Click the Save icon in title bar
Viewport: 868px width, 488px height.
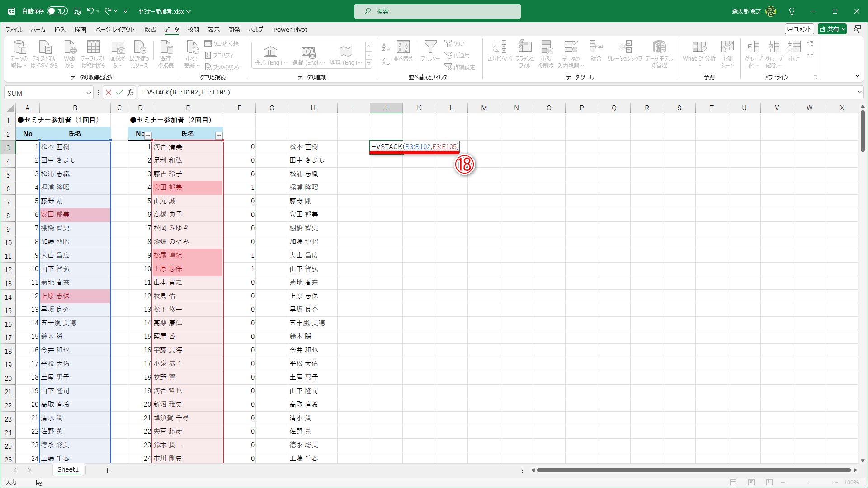77,11
